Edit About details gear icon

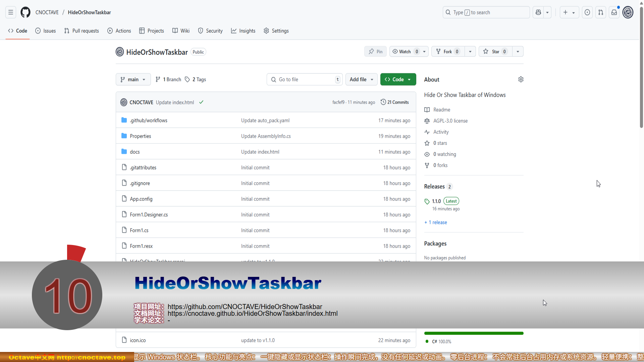click(x=521, y=79)
